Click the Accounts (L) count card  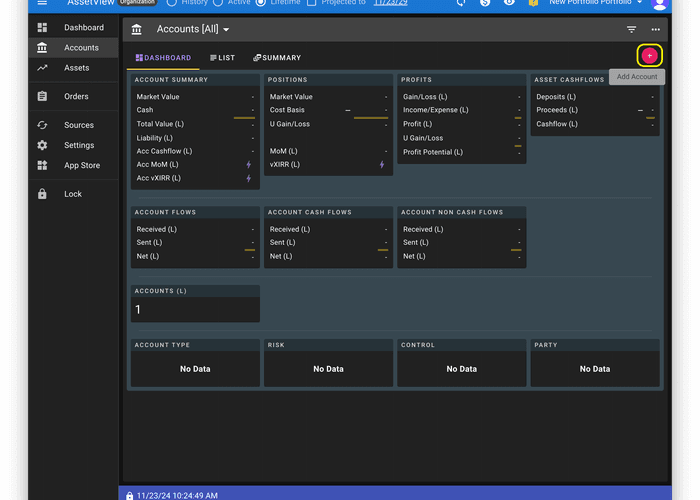[196, 304]
